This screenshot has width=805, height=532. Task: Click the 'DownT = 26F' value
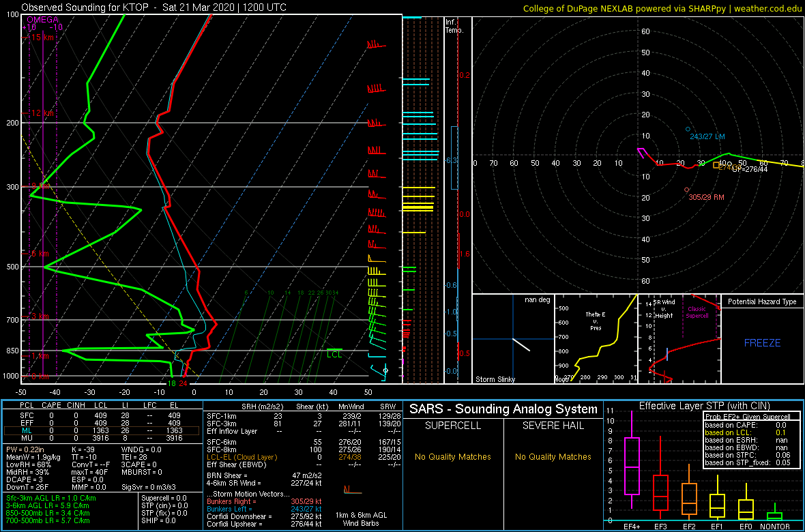pos(28,486)
